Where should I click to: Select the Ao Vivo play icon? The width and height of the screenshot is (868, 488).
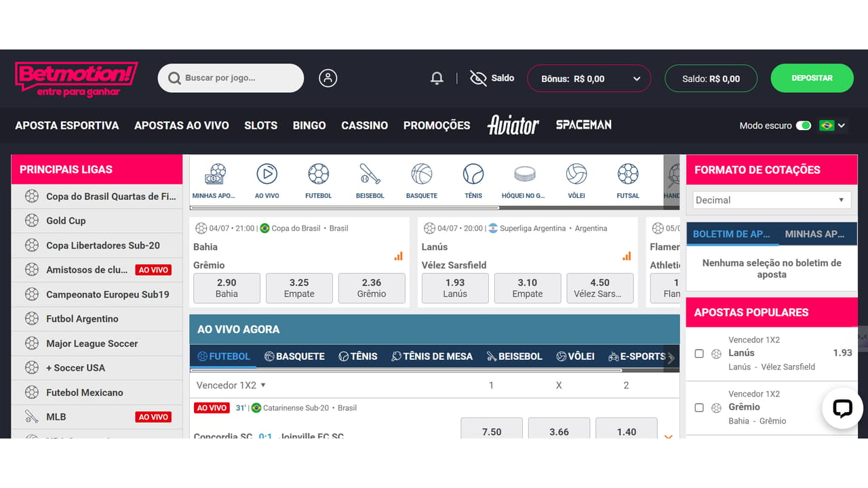click(267, 174)
